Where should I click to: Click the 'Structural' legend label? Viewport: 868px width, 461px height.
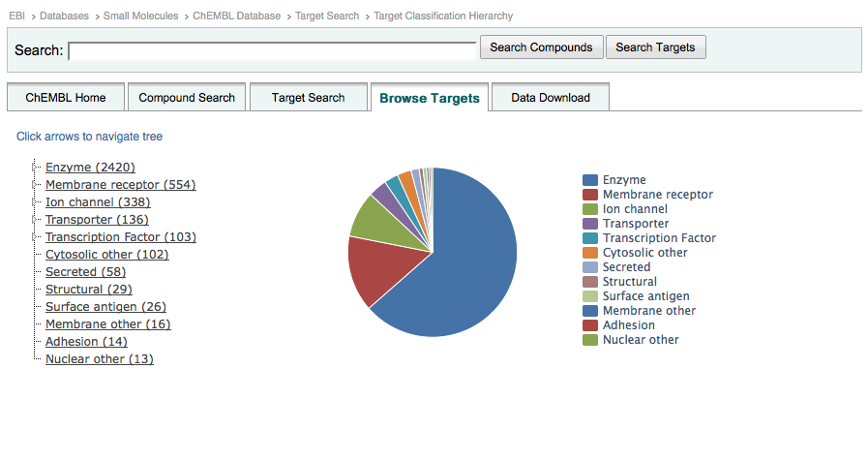tap(629, 282)
